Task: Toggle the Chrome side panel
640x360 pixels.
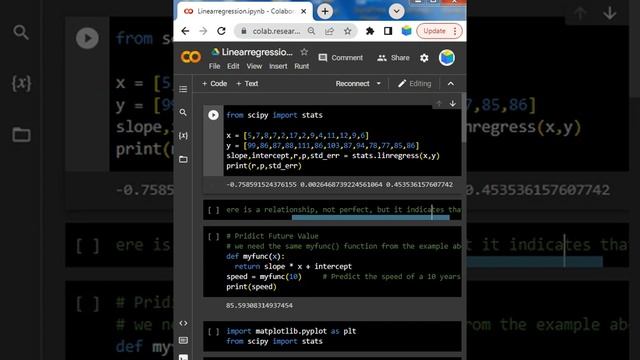Action: 388,31
